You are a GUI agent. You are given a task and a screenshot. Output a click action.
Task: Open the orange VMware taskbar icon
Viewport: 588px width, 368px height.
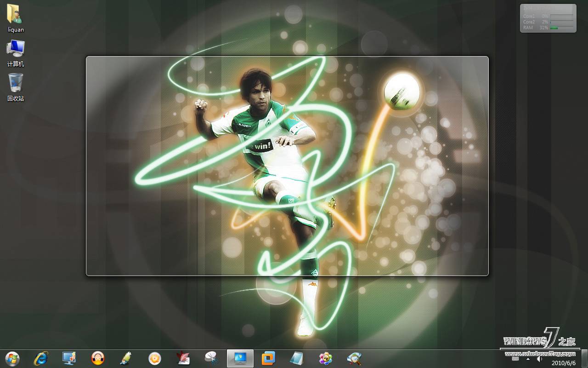coord(268,358)
